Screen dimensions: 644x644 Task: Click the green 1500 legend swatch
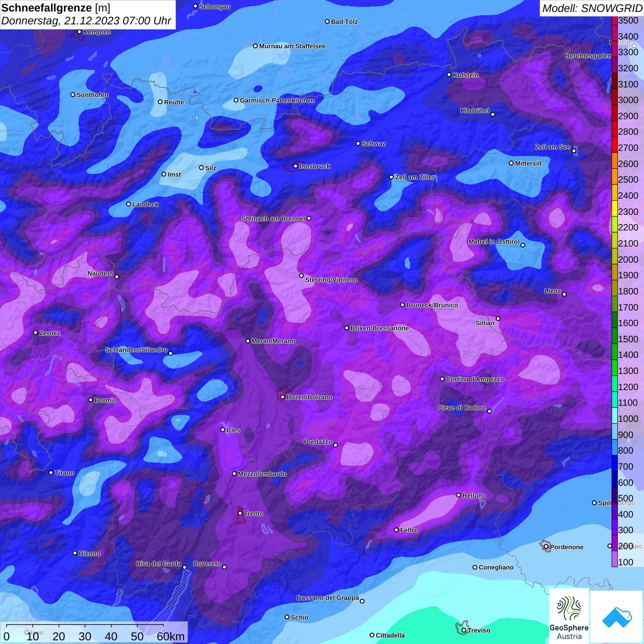(x=615, y=335)
